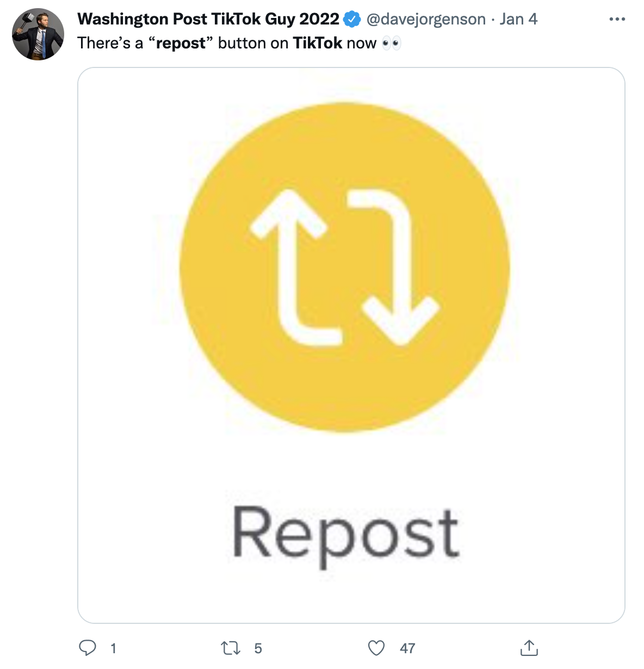This screenshot has height=669, width=644.
Task: Open Dave Jorgenson's profile avatar
Action: [38, 34]
